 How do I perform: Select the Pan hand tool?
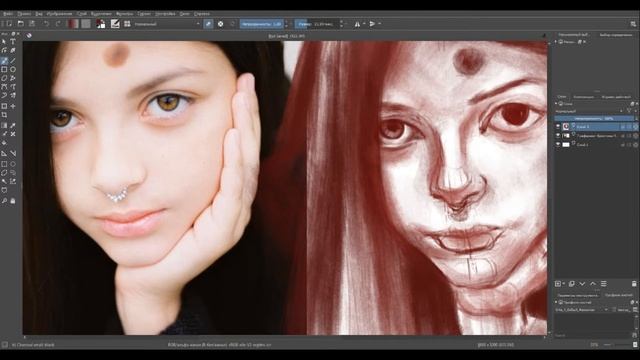coord(13,201)
